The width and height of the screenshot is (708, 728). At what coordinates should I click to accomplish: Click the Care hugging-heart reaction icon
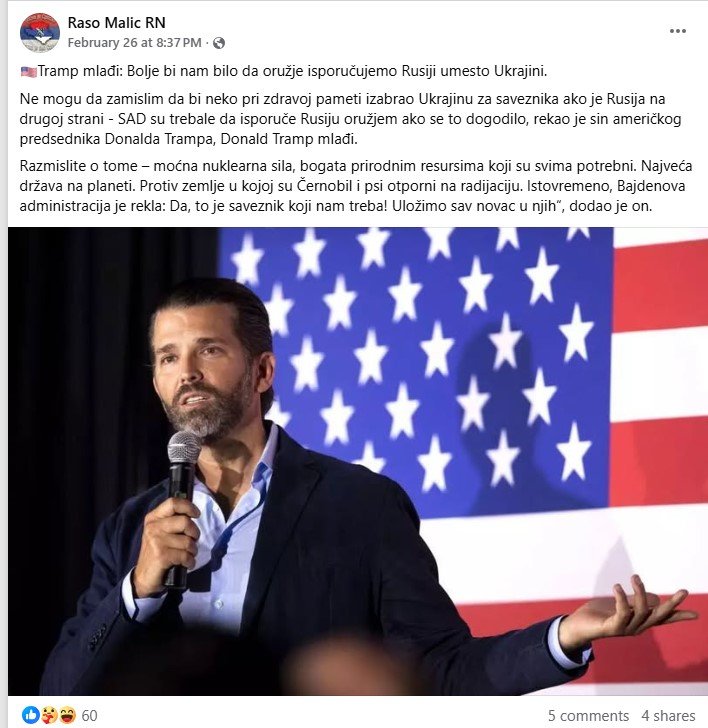coord(49,715)
